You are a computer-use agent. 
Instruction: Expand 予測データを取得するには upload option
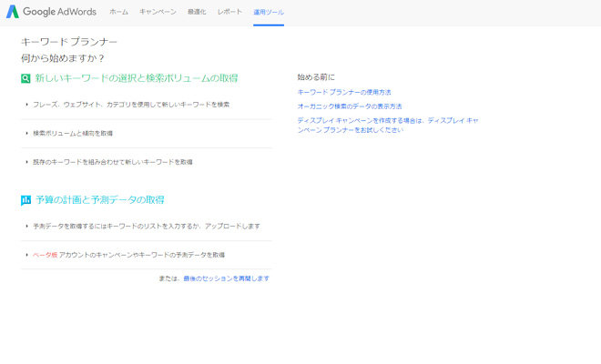[x=146, y=227]
